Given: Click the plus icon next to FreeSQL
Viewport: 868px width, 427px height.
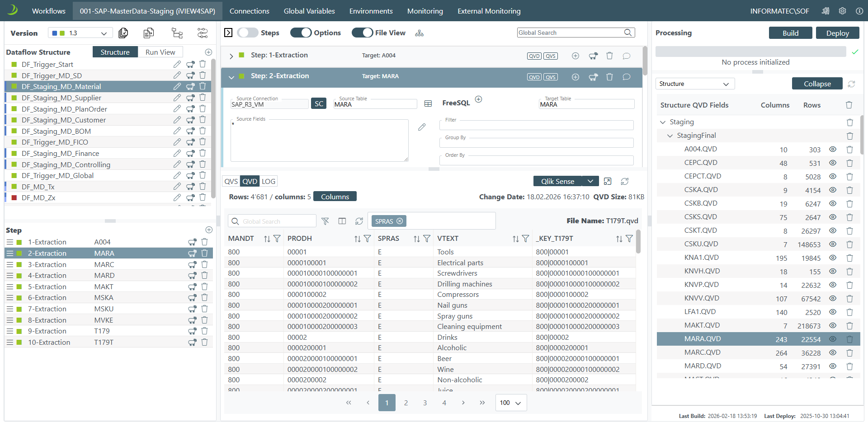Looking at the screenshot, I should (x=478, y=99).
